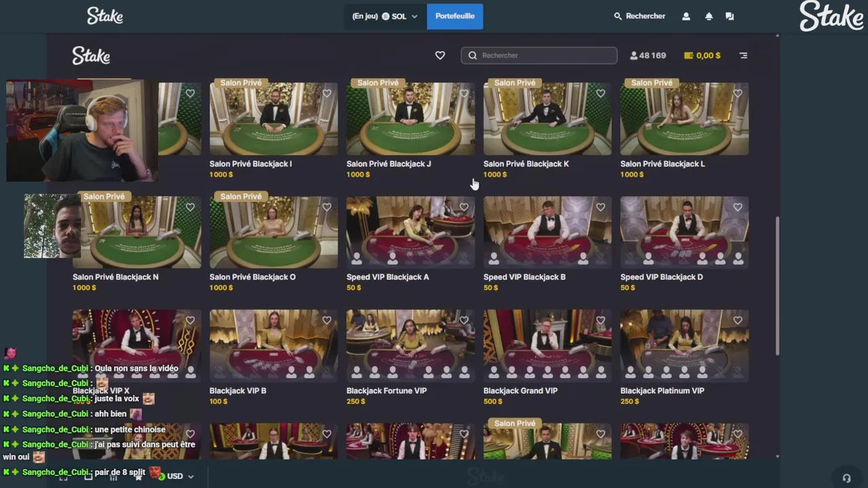Toggle heart on Blackjack Platinum VIP
Image resolution: width=868 pixels, height=488 pixels.
(x=738, y=321)
